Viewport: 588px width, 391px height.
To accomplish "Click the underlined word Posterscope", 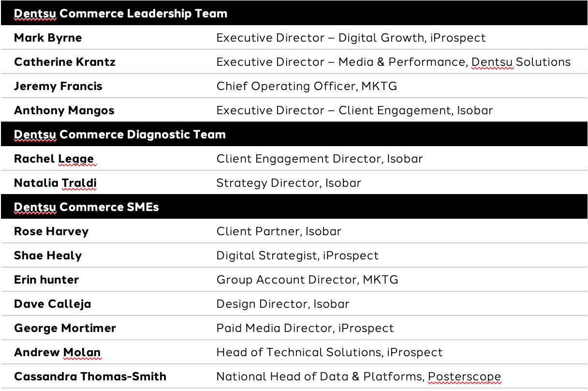I will tap(464, 376).
